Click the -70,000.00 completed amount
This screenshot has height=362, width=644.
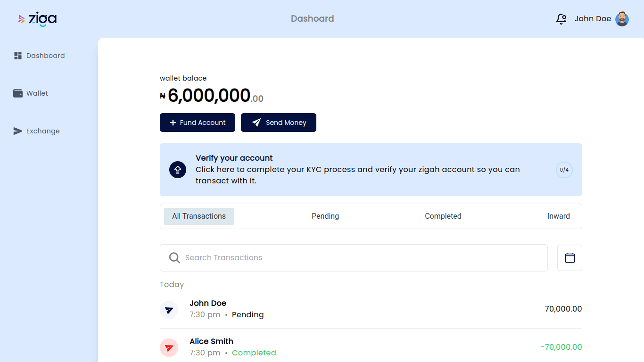point(561,347)
